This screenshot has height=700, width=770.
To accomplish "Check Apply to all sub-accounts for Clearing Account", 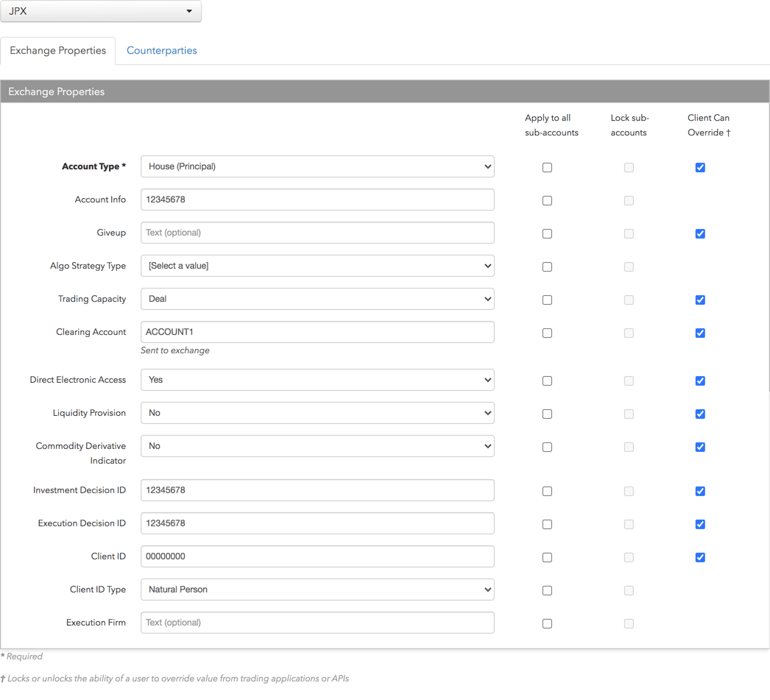I will [547, 333].
